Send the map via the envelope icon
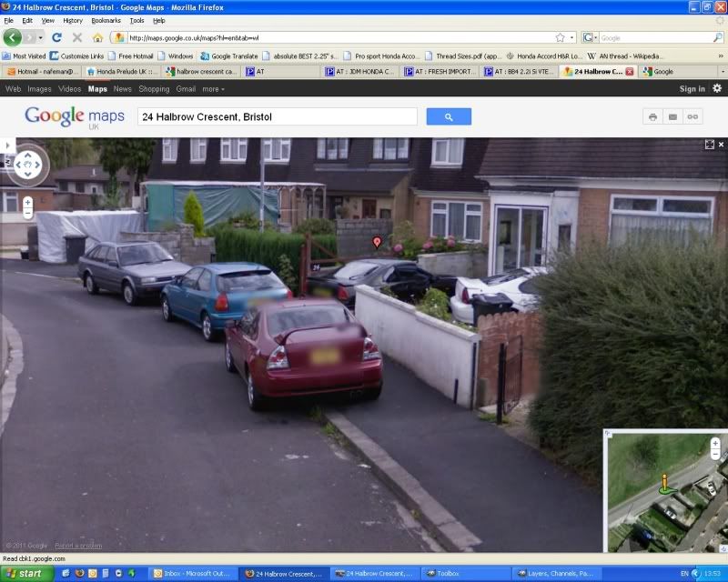The image size is (728, 582). 672,117
